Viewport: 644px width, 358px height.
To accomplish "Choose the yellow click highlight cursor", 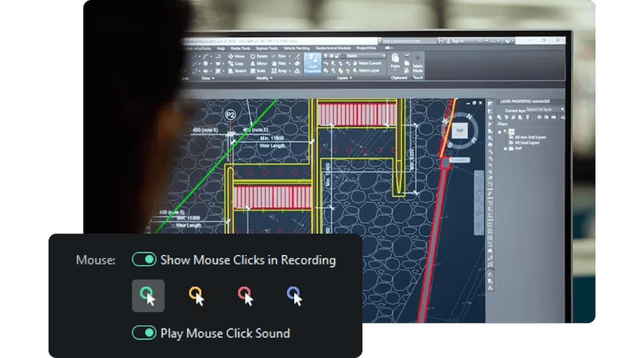I will (x=196, y=296).
